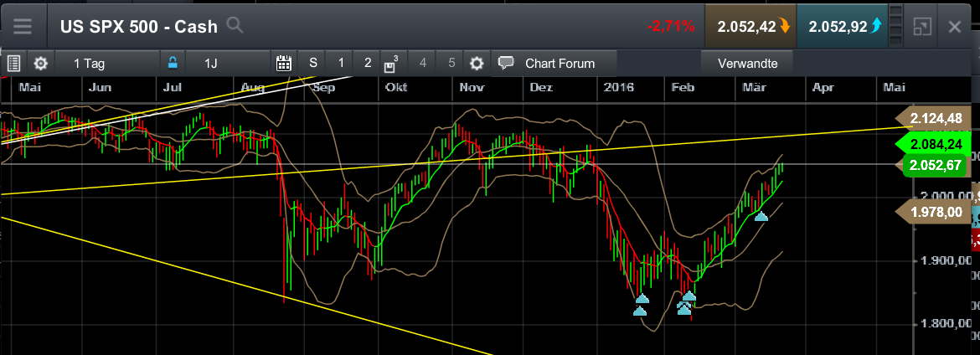The height and width of the screenshot is (355, 980).
Task: Select the 2.124,48 price level tag
Action: pyautogui.click(x=932, y=117)
